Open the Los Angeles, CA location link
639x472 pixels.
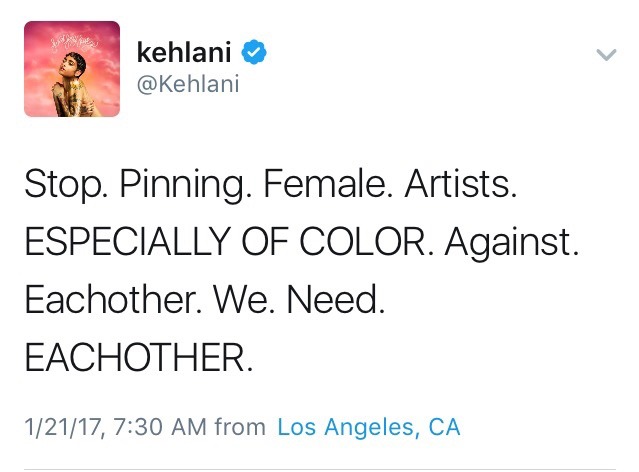pyautogui.click(x=369, y=427)
